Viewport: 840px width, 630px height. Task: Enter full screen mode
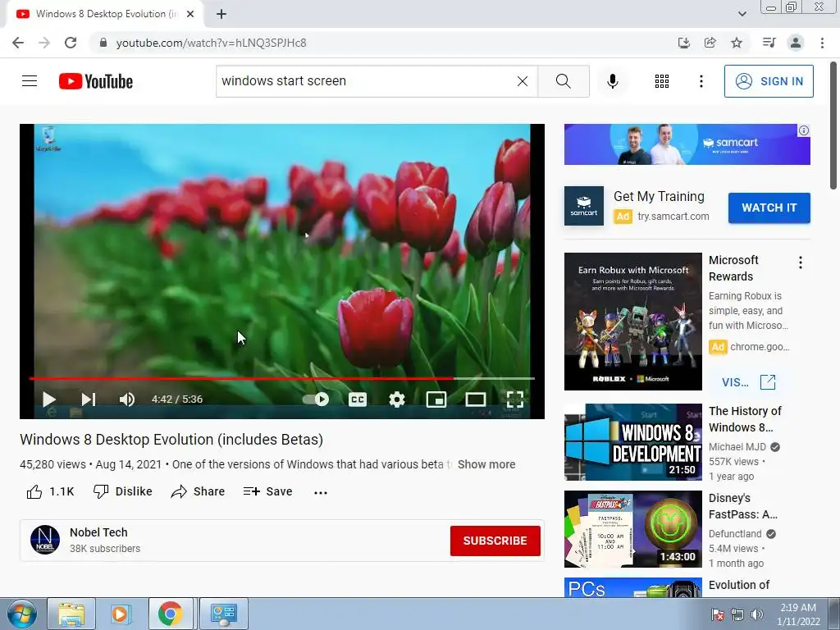[x=515, y=399]
